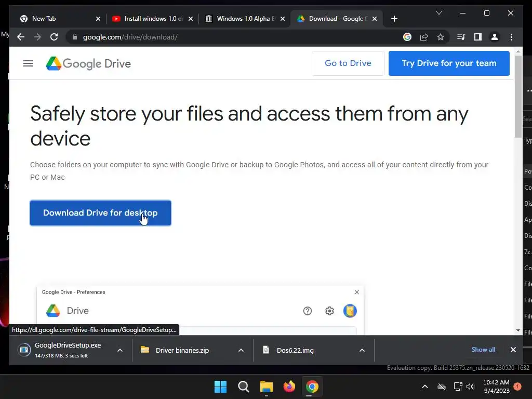Close the Windows 1.0 Alpha tab

pyautogui.click(x=283, y=19)
